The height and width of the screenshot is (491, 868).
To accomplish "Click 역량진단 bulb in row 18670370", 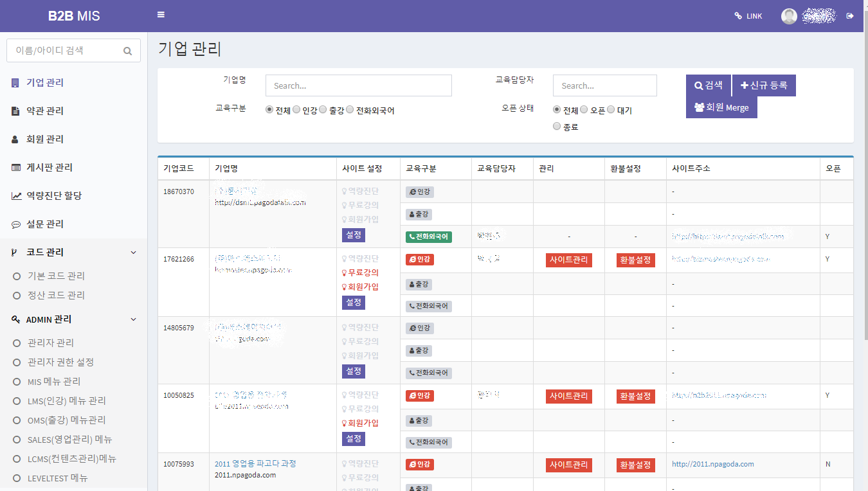I will pyautogui.click(x=359, y=191).
